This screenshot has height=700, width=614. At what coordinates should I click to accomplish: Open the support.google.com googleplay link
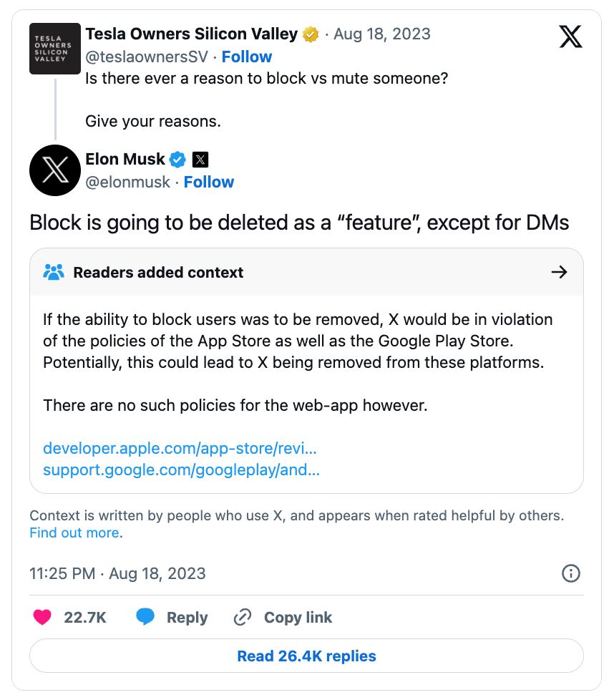pos(181,470)
